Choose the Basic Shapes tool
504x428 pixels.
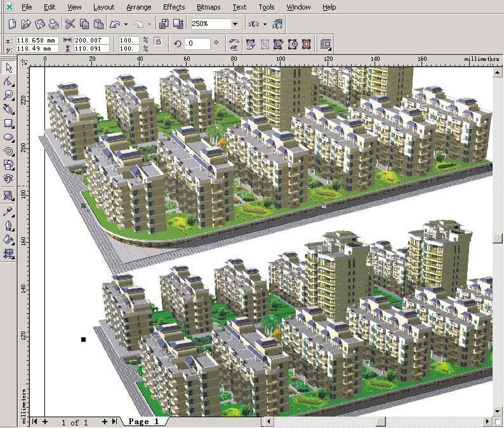coord(9,165)
